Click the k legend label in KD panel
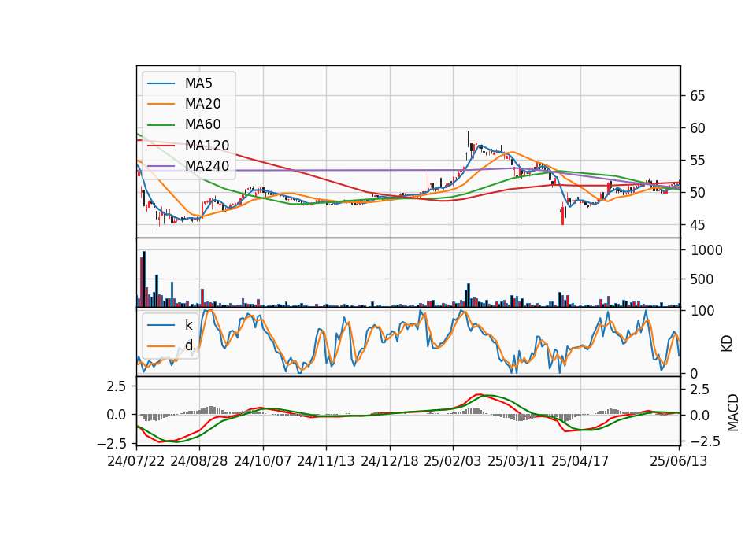Image resolution: width=756 pixels, height=543 pixels. click(188, 325)
